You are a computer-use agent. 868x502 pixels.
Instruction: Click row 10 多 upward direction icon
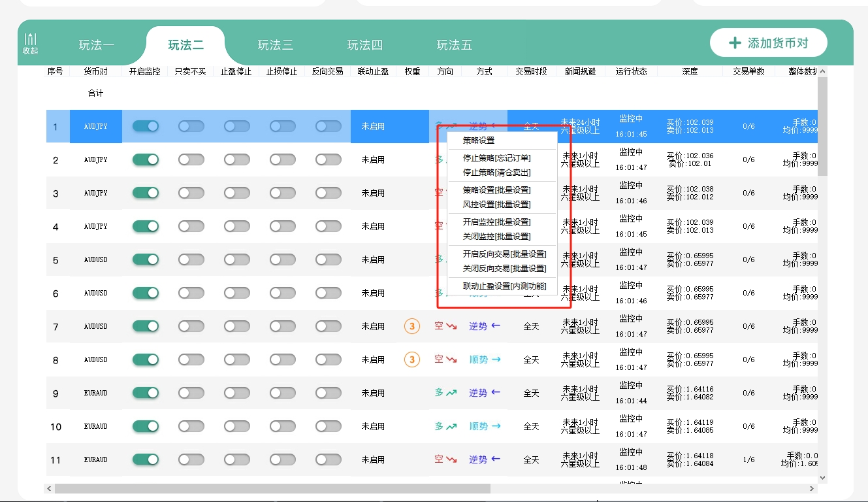(451, 426)
